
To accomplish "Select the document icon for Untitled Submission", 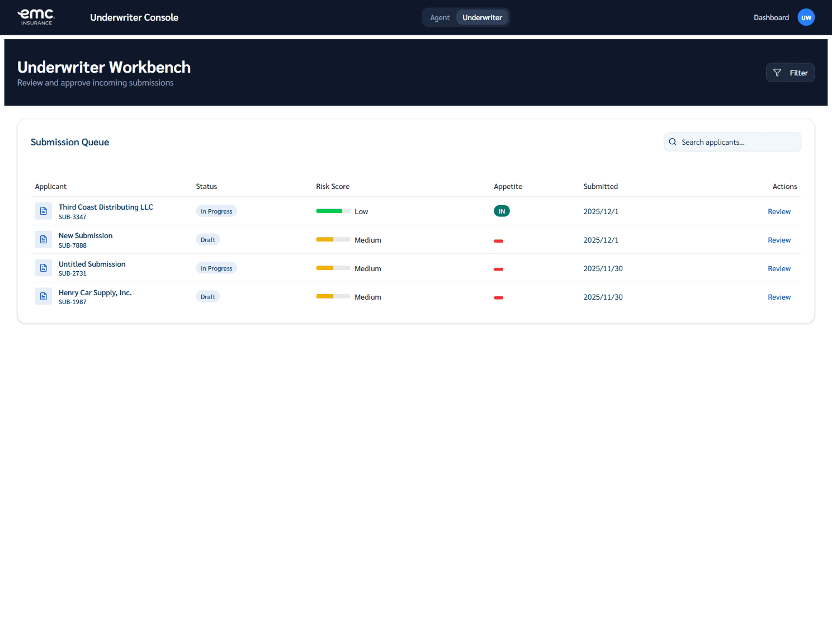I will point(44,268).
